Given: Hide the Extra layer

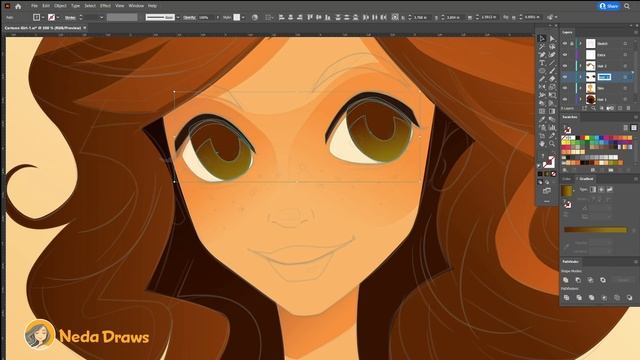Looking at the screenshot, I should (565, 55).
